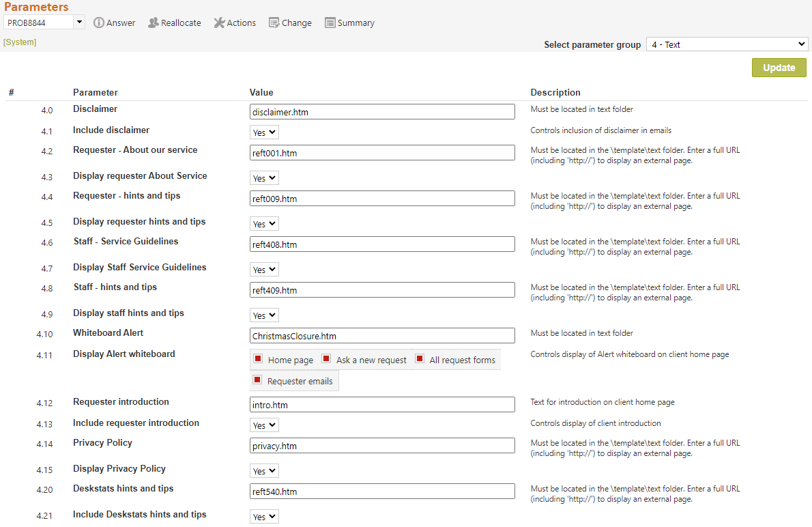Viewport: 812px width, 527px height.
Task: Click the privacy.htm Privacy Policy field
Action: coord(382,446)
